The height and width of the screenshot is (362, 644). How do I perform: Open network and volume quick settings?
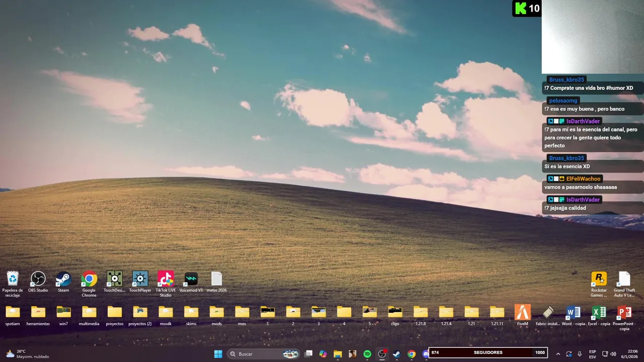609,354
